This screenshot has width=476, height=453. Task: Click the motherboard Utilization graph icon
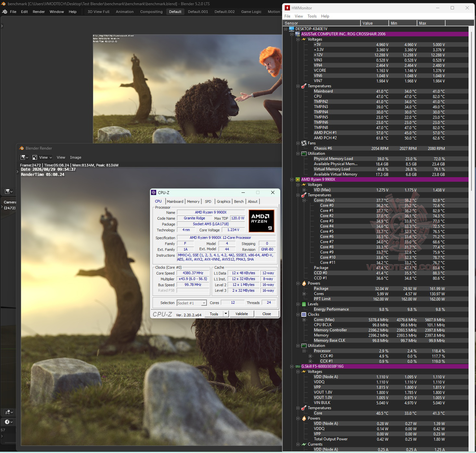[x=304, y=153]
